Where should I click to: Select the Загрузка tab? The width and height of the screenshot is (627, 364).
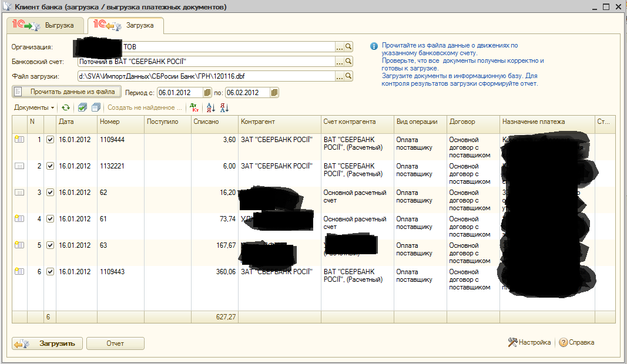[126, 26]
